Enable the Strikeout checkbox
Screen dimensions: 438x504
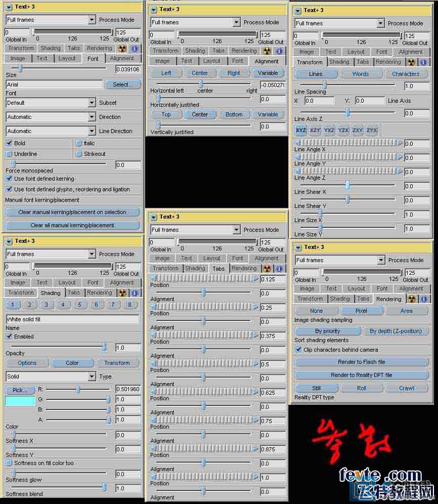pyautogui.click(x=79, y=154)
